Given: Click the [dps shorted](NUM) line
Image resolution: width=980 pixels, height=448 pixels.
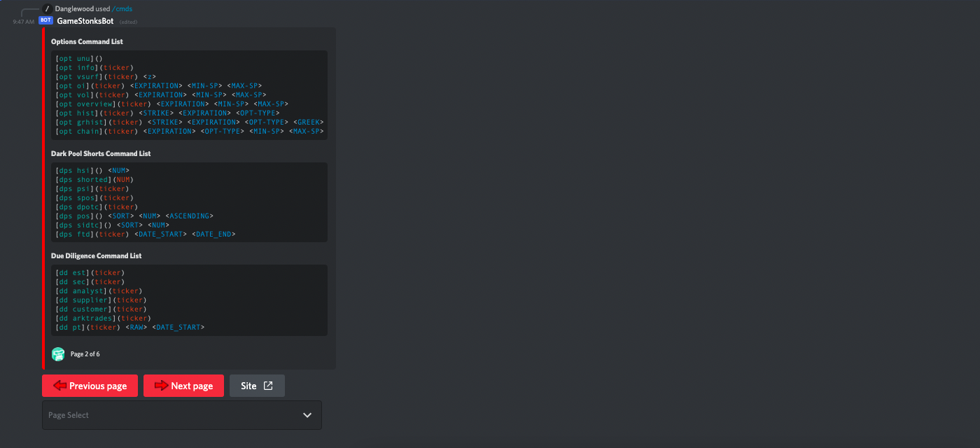Looking at the screenshot, I should pyautogui.click(x=94, y=180).
